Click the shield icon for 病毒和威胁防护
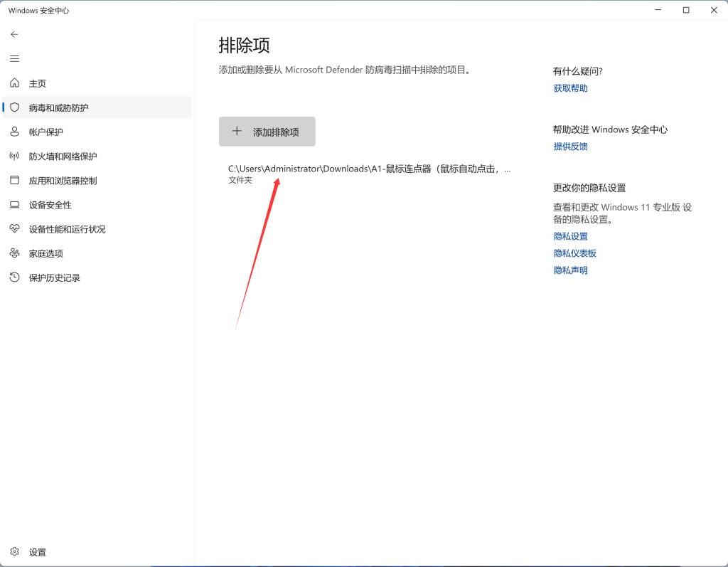The width and height of the screenshot is (728, 567). point(14,107)
